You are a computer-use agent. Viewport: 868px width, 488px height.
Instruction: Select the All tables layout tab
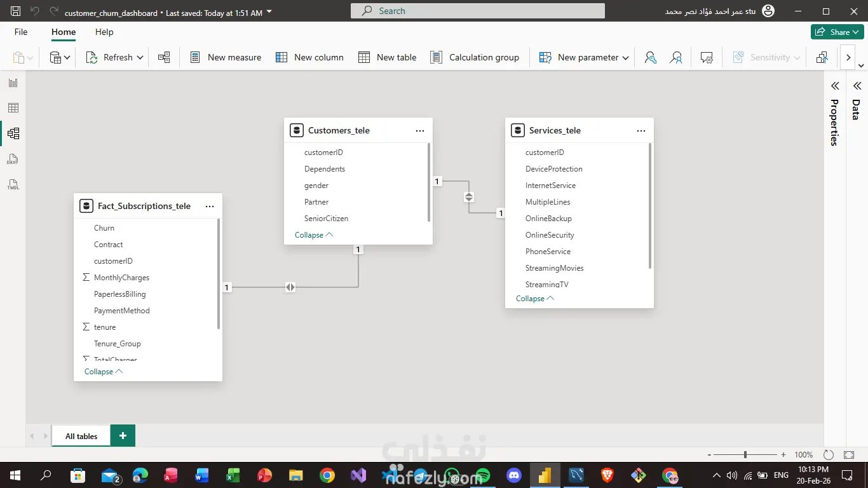click(x=81, y=436)
